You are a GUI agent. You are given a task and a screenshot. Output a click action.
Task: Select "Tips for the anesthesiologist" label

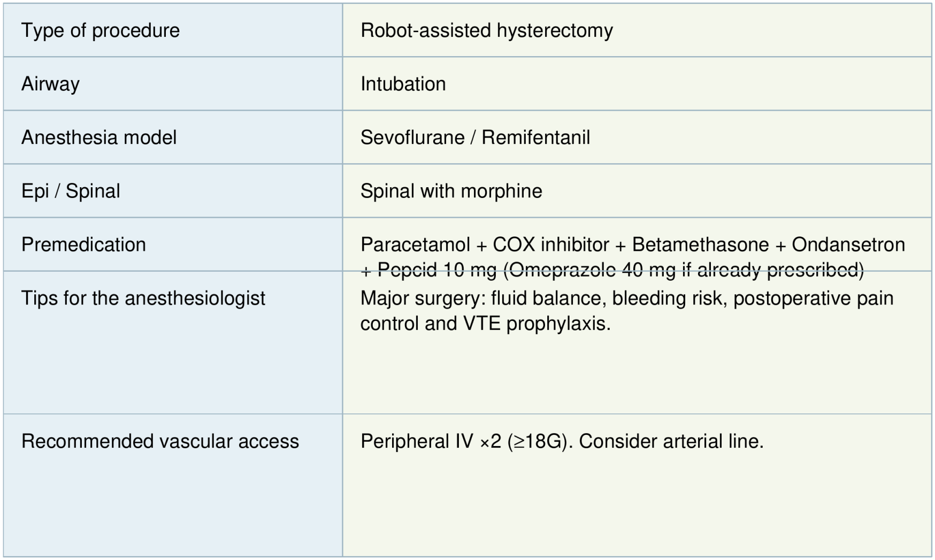point(143,298)
